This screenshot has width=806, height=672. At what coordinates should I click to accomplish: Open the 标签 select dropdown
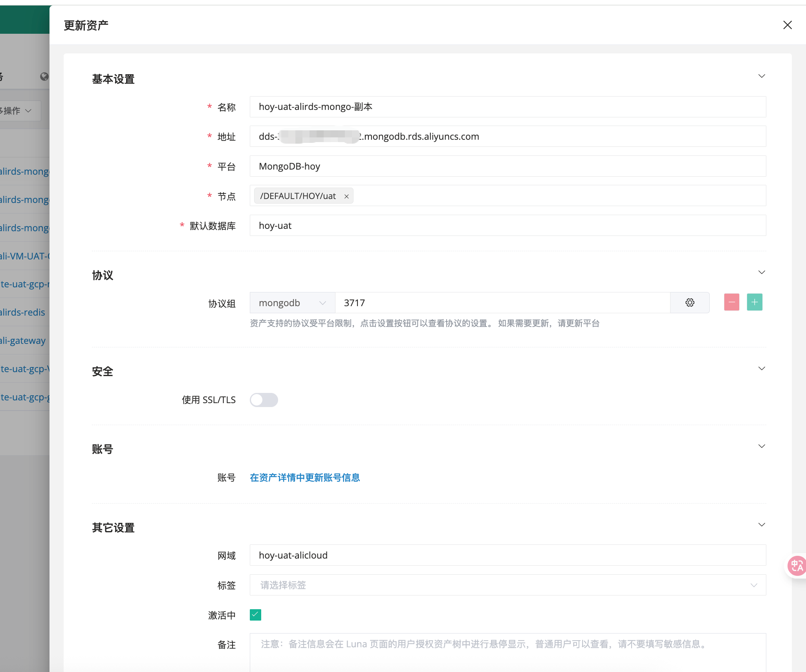[x=507, y=585]
